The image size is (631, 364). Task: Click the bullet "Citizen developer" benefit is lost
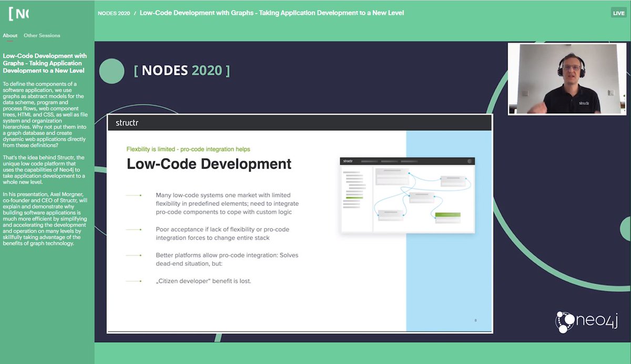click(x=203, y=281)
